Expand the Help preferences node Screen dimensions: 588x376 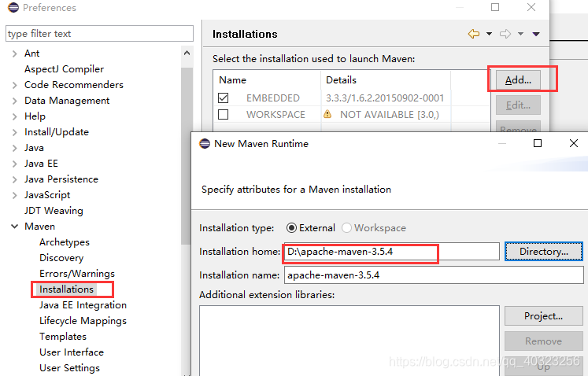15,116
